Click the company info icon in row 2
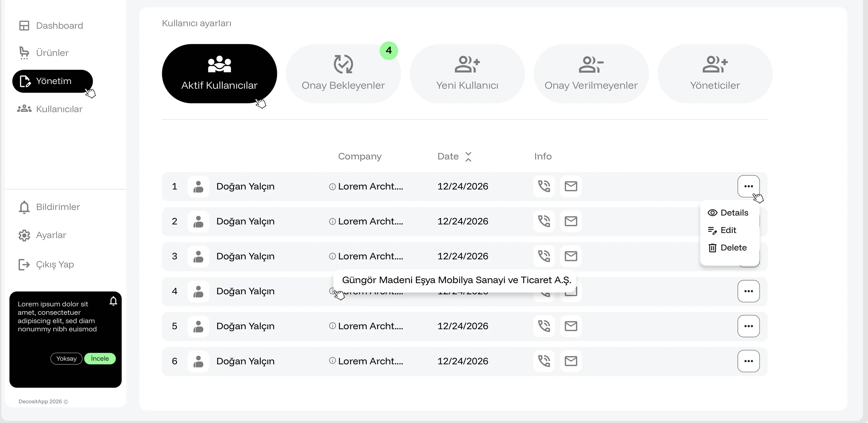 (x=332, y=222)
